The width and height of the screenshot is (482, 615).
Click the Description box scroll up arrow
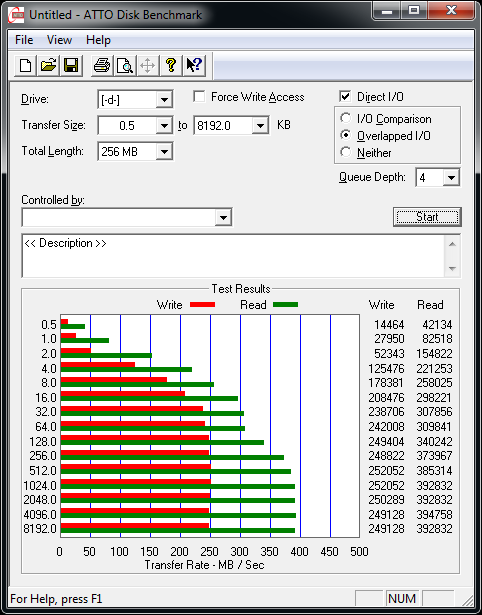point(452,244)
